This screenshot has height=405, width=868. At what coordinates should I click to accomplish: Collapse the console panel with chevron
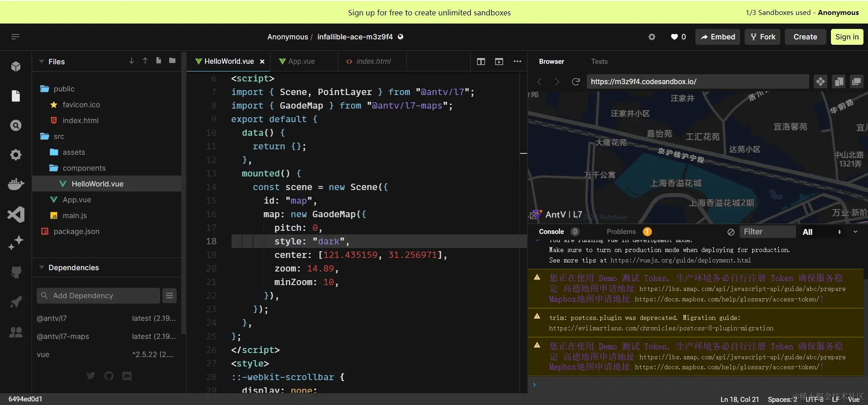click(855, 232)
